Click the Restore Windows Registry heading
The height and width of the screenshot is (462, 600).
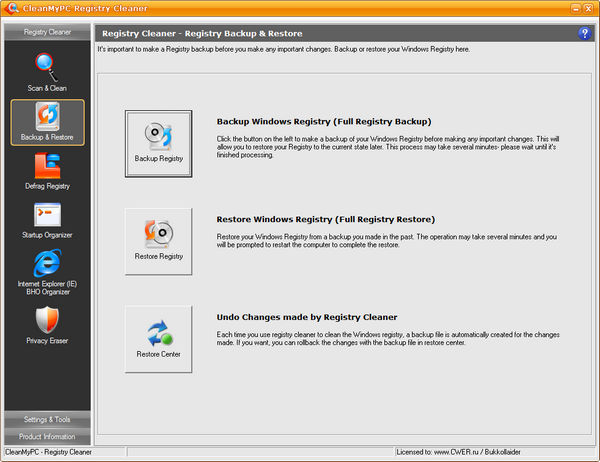click(325, 219)
